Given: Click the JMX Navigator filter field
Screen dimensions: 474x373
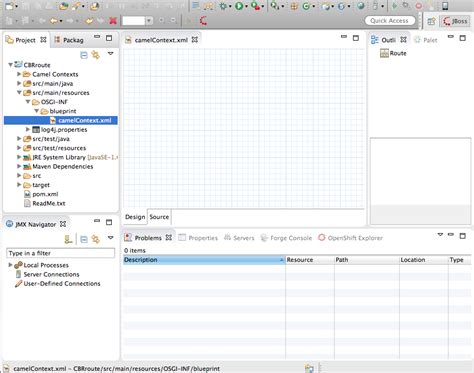Looking at the screenshot, I should (x=60, y=253).
